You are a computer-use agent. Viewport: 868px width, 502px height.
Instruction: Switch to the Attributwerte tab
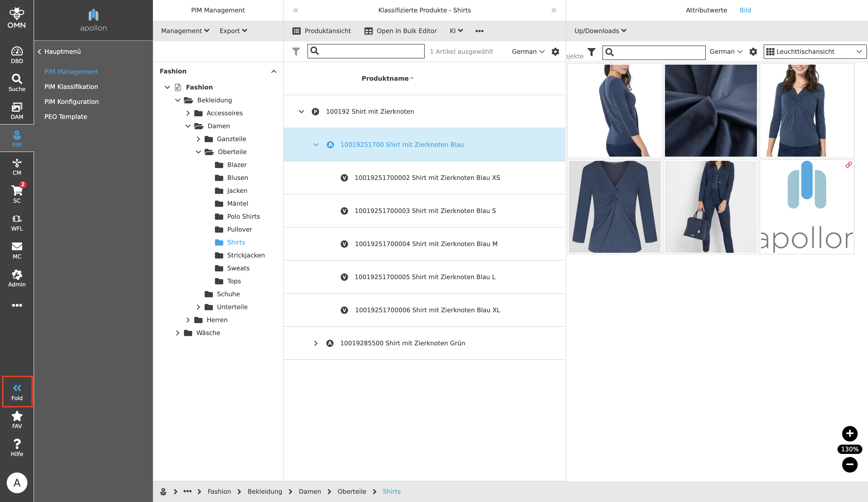pos(706,10)
